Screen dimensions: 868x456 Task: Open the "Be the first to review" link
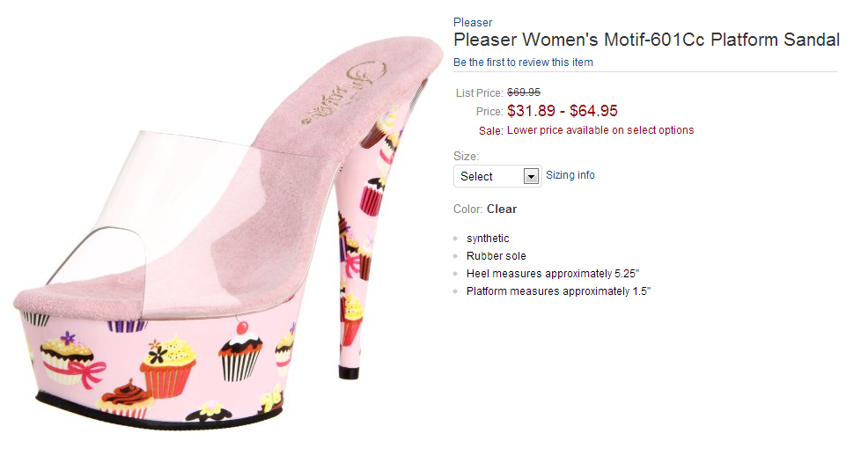(x=523, y=63)
